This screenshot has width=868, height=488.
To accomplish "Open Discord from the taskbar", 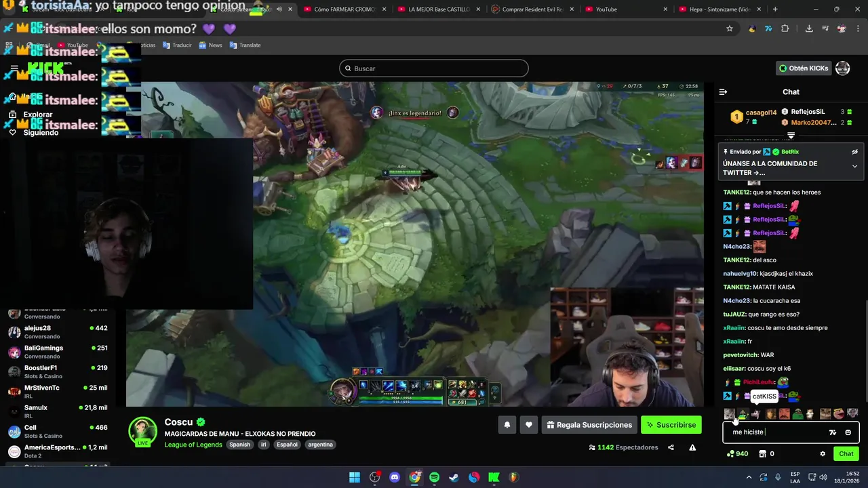I will pos(395,477).
